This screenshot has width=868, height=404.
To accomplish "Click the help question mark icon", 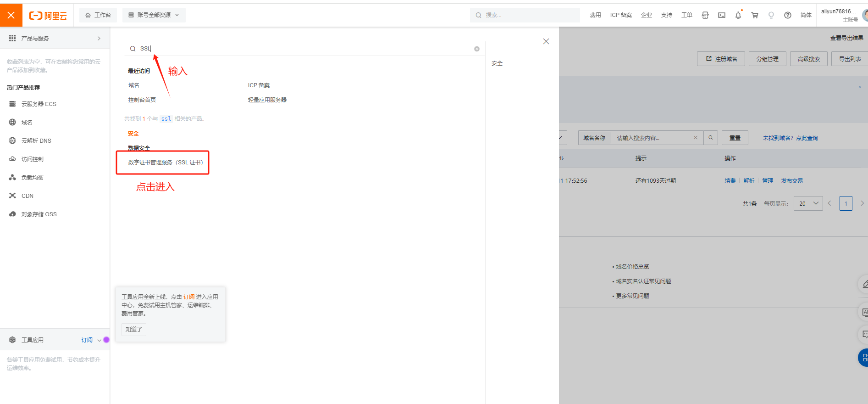I will (x=788, y=15).
